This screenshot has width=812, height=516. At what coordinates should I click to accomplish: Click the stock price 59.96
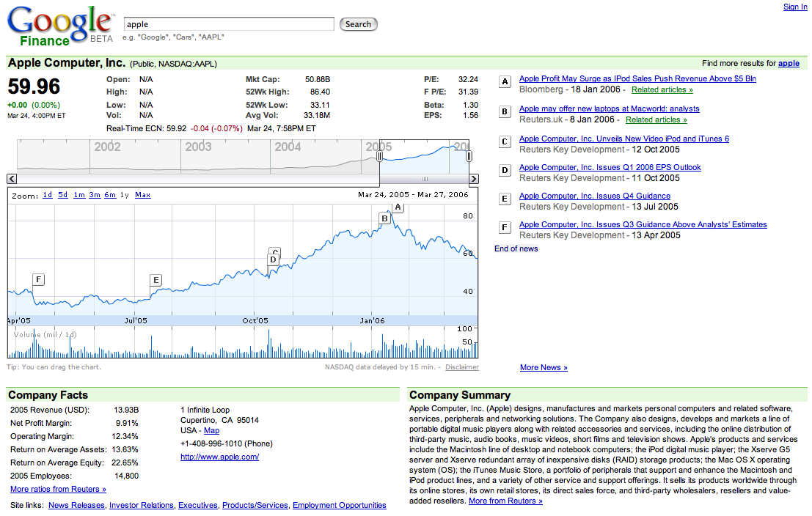[34, 86]
